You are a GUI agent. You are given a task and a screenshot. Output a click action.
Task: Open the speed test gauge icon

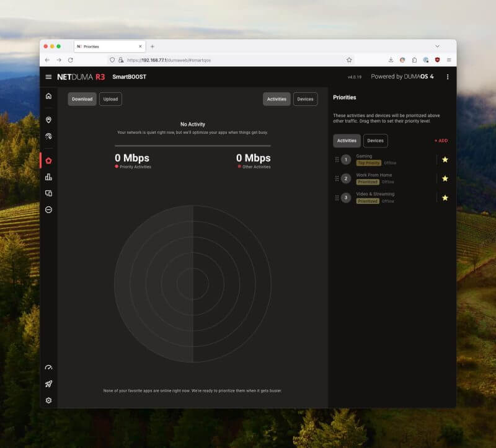pyautogui.click(x=48, y=367)
